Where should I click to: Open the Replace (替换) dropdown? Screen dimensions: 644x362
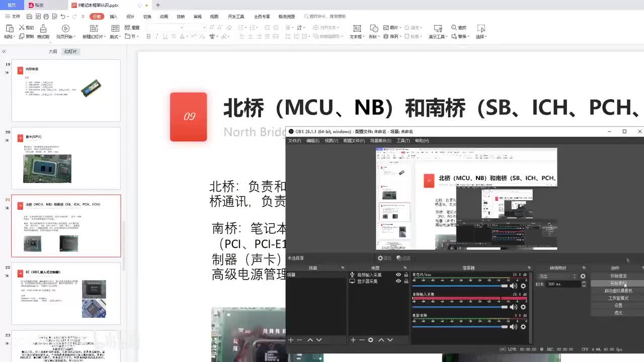click(x=461, y=37)
